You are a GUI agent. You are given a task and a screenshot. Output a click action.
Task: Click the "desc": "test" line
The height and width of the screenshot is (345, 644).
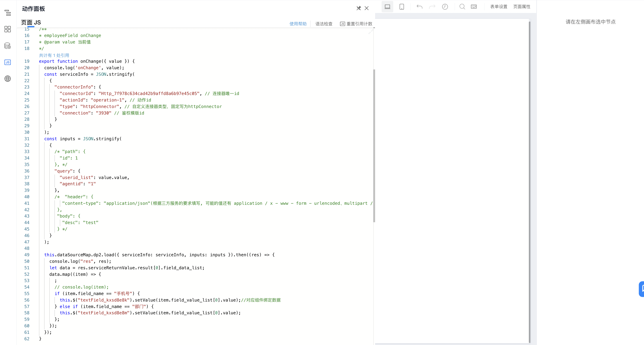coord(80,222)
